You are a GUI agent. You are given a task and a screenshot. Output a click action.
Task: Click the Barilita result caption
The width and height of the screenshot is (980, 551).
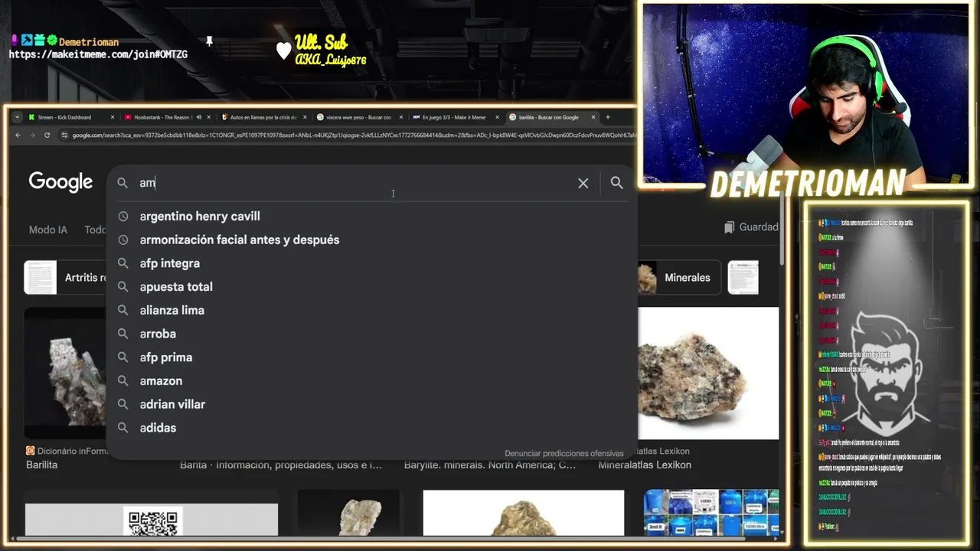click(41, 465)
